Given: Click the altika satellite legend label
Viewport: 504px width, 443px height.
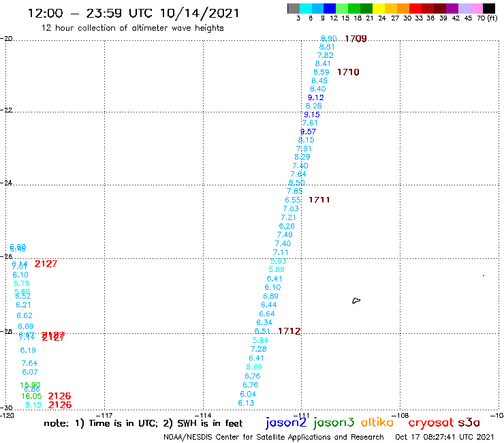Looking at the screenshot, I should tap(377, 423).
